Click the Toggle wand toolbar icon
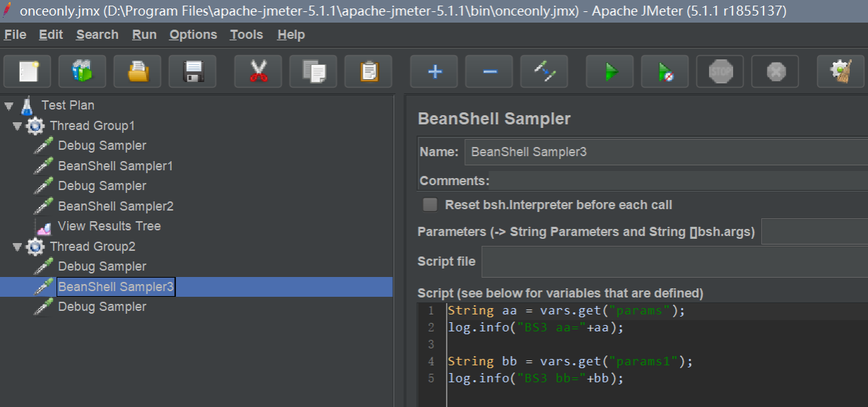Image resolution: width=868 pixels, height=407 pixels. (544, 71)
